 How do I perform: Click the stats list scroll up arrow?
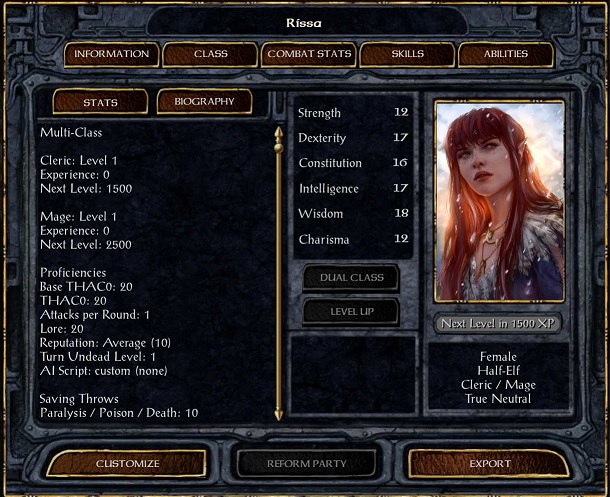tap(279, 133)
